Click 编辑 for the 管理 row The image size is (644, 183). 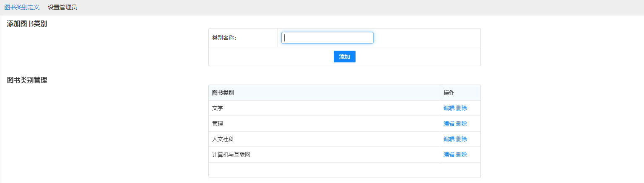(x=449, y=124)
